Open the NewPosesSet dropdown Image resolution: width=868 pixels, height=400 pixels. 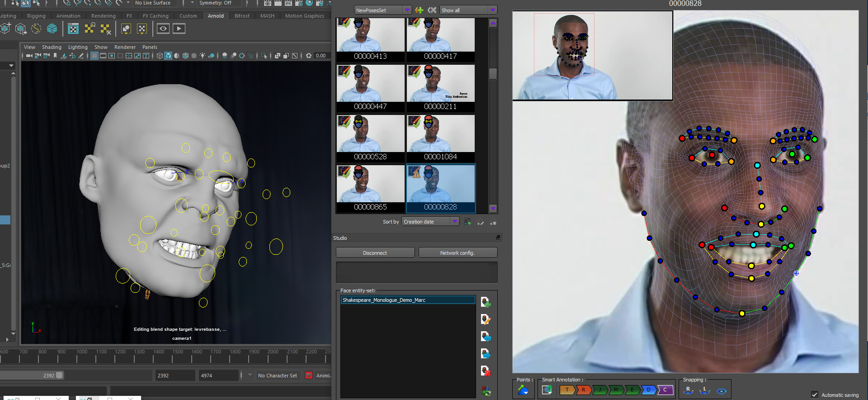tap(382, 10)
